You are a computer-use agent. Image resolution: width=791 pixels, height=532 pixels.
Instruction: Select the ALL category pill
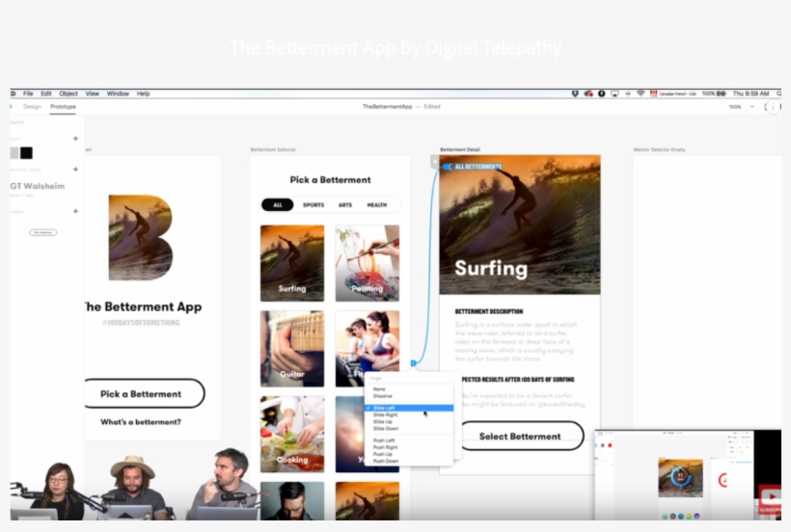click(x=278, y=204)
